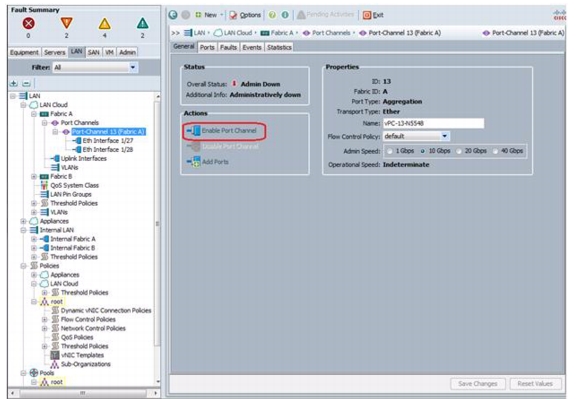Click the critical faults red icon
576x399 pixels.
point(29,24)
